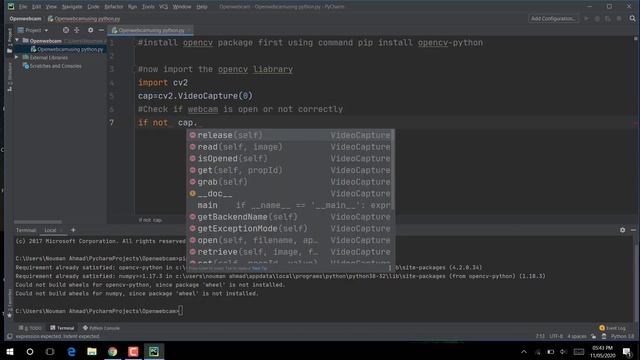The width and height of the screenshot is (640, 360).
Task: Collapse the Openwebcam project folder
Action: pyautogui.click(x=17, y=40)
